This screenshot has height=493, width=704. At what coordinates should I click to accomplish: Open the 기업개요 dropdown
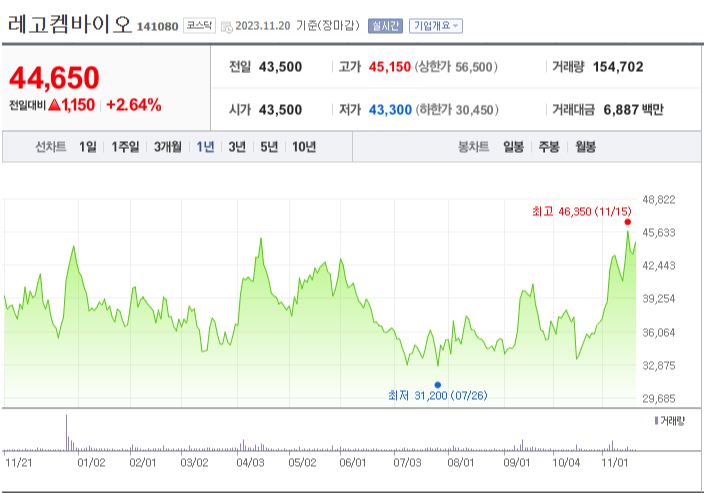(x=436, y=26)
